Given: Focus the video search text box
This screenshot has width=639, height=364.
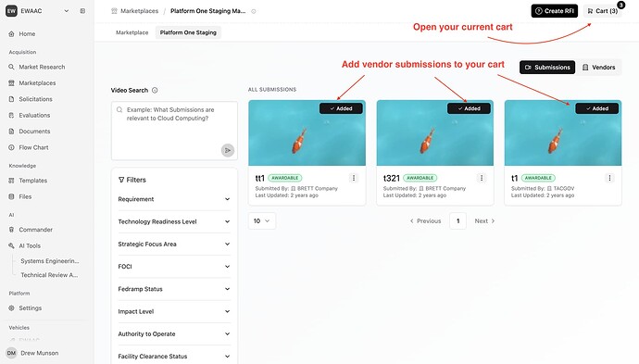Looking at the screenshot, I should [x=174, y=131].
